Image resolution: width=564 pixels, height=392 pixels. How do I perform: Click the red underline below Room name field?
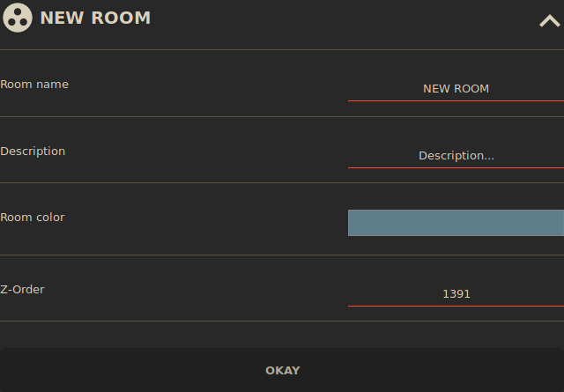coord(456,100)
